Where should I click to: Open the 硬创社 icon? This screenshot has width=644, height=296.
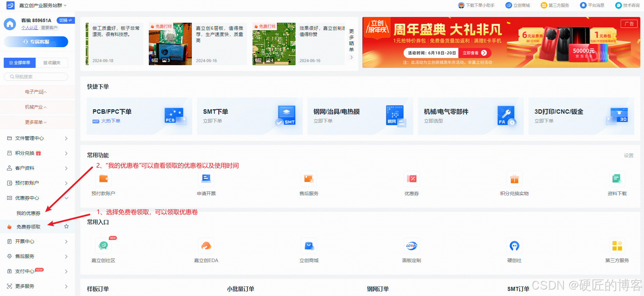coord(514,245)
